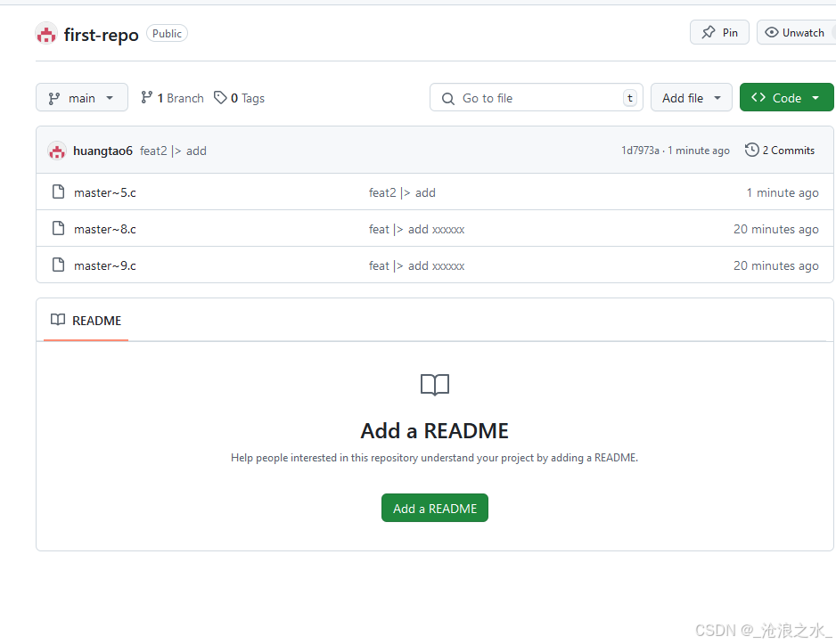Click the 't' keyboard shortcut hint
The image size is (836, 644).
click(629, 98)
